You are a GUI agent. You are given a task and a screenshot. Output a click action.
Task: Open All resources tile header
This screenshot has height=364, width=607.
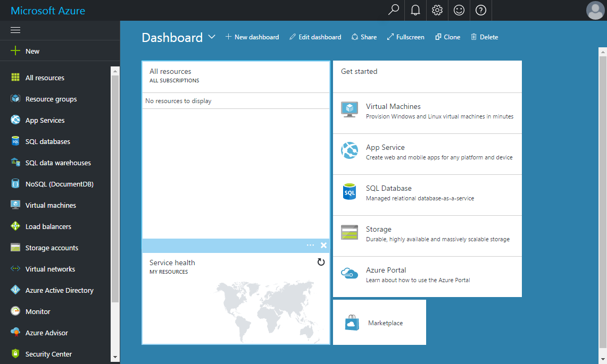[x=236, y=77]
